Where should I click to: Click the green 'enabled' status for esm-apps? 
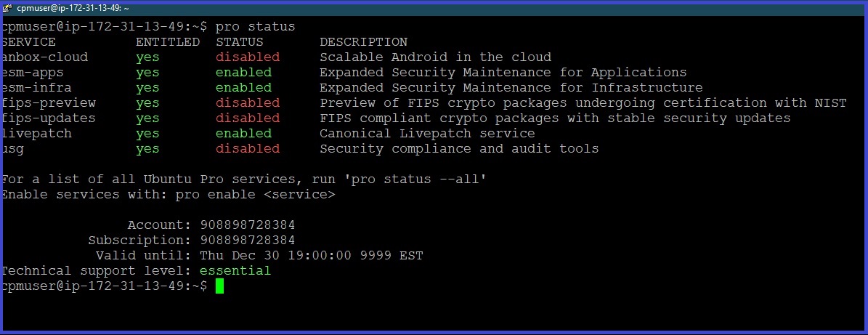pyautogui.click(x=243, y=73)
